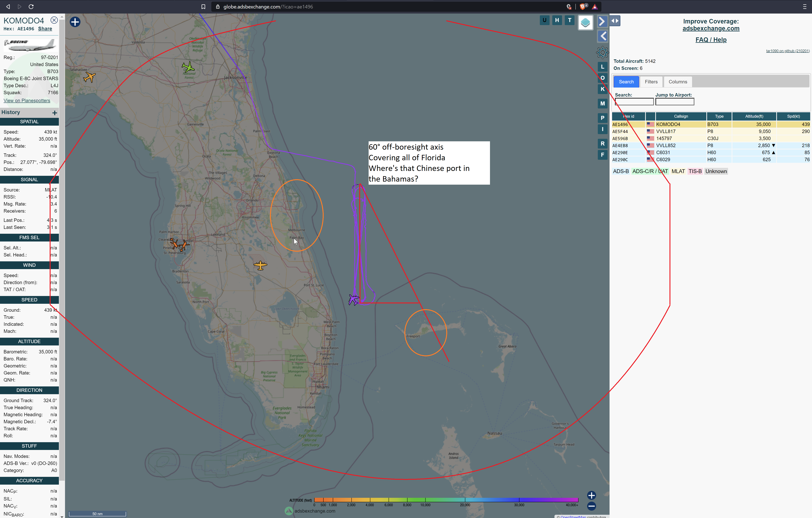Toggle the M map option button

602,103
